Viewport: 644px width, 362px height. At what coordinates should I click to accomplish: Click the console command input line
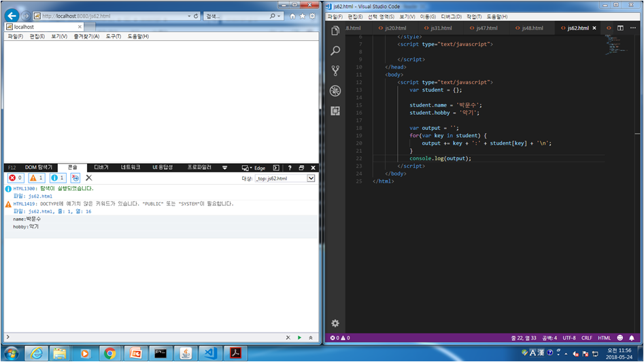[x=143, y=338]
